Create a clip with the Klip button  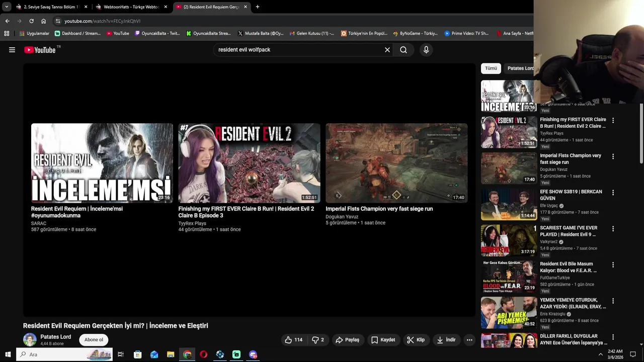click(416, 340)
